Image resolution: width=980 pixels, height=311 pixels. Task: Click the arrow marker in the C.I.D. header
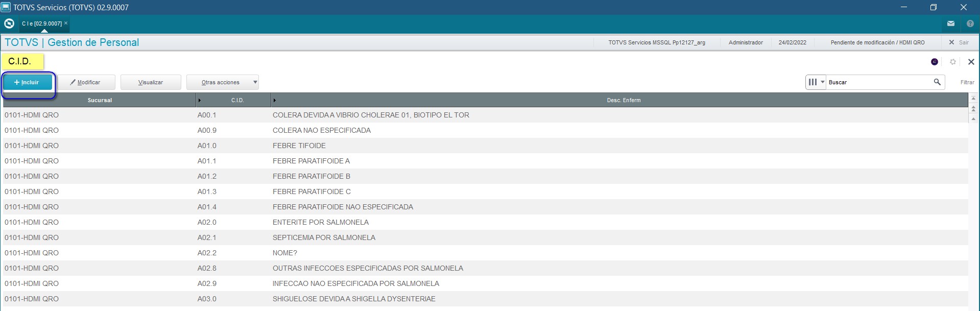click(200, 100)
